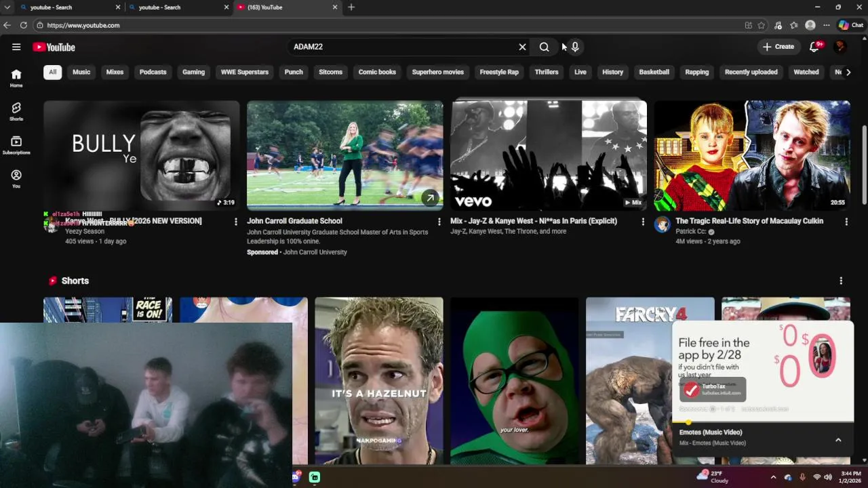Image resolution: width=868 pixels, height=488 pixels.
Task: Click the magnifier search button
Action: click(x=544, y=47)
